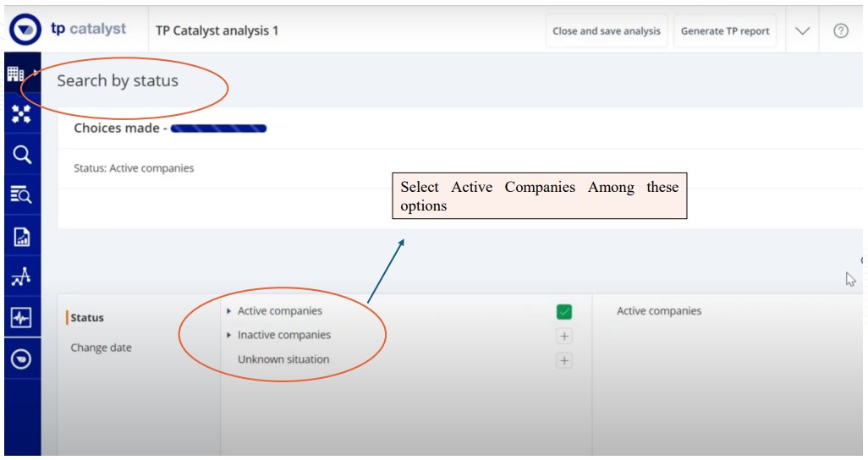Click the TP Catalyst logo icon
The image size is (868, 460).
click(x=25, y=30)
